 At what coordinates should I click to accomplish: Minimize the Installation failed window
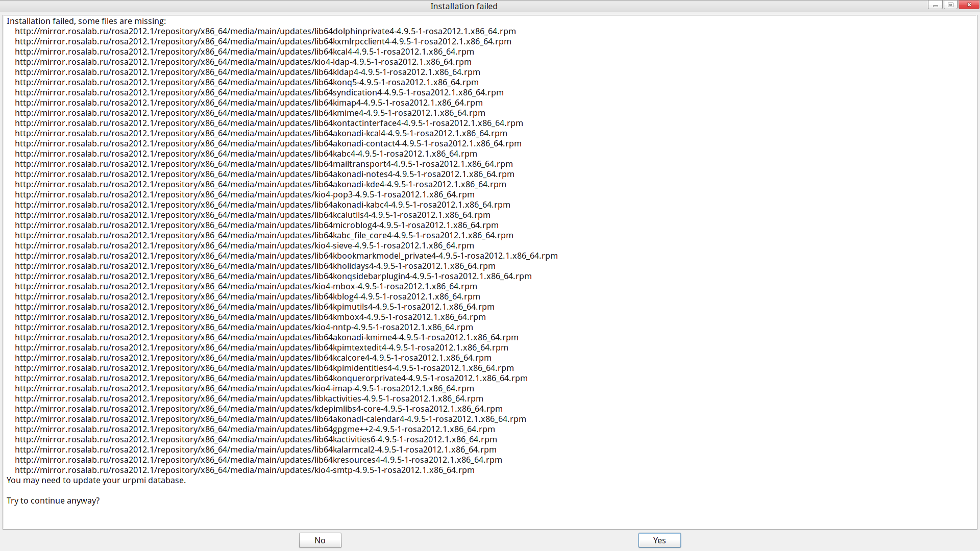click(935, 5)
